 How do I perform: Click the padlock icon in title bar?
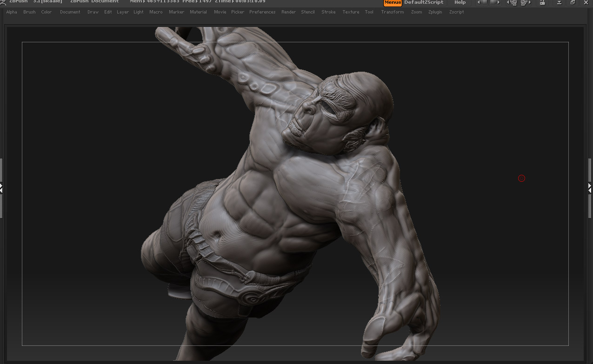tap(542, 3)
